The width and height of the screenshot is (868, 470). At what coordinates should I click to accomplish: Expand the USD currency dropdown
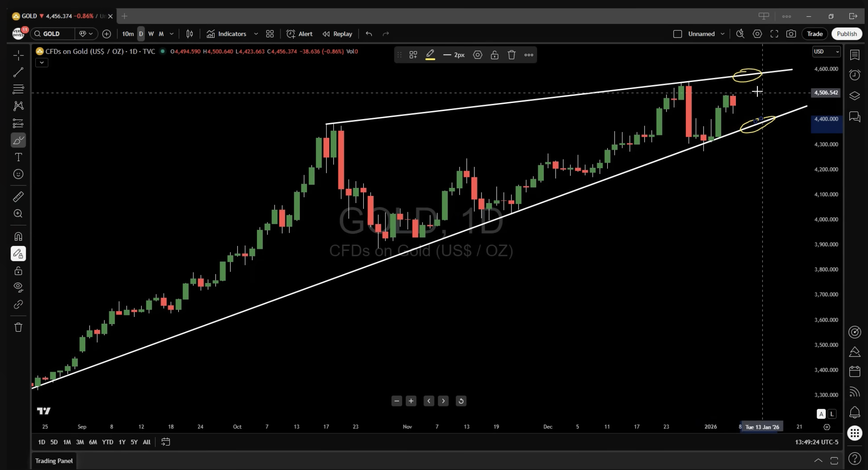pos(826,51)
